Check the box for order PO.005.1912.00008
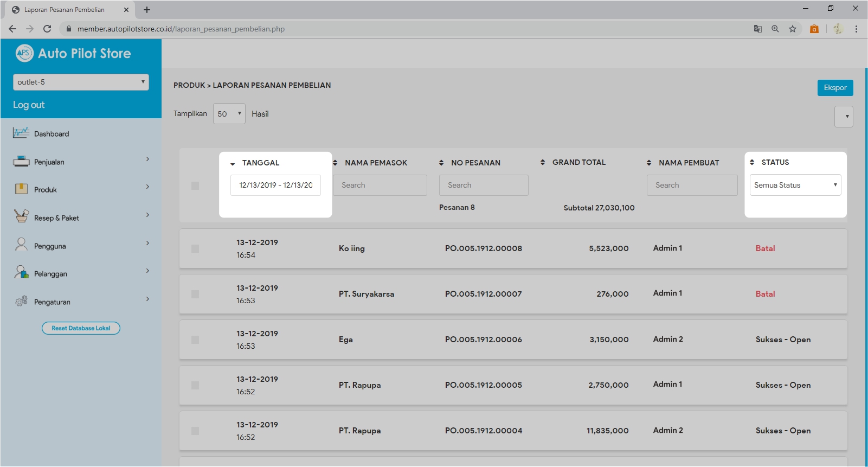 click(x=195, y=248)
